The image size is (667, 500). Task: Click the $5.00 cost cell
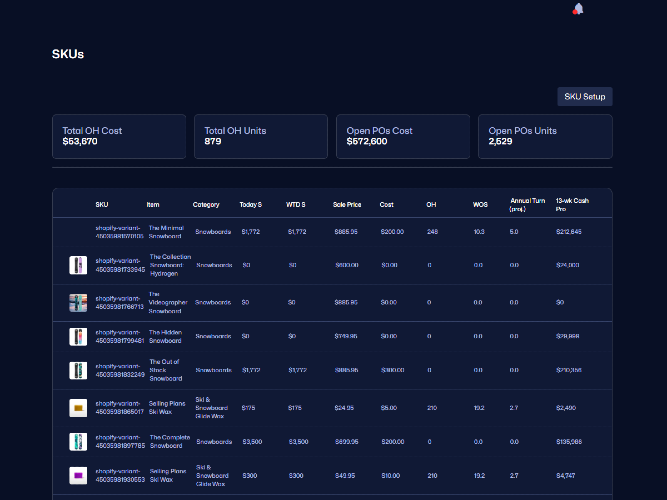[x=389, y=408]
